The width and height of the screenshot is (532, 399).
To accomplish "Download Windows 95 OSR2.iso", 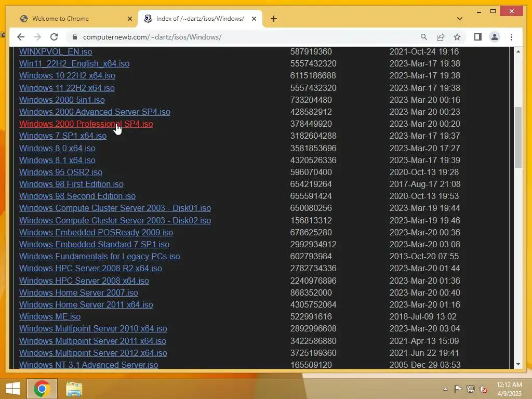I will [61, 172].
